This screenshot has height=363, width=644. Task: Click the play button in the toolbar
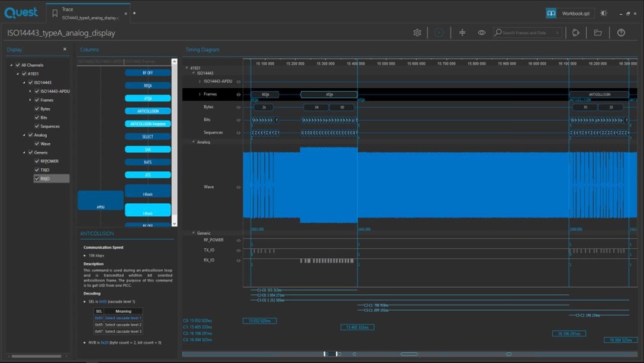439,33
